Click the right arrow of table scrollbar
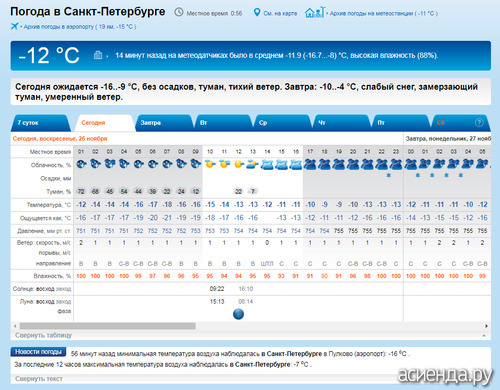Screen dimensions: 500x390 tap(486, 326)
